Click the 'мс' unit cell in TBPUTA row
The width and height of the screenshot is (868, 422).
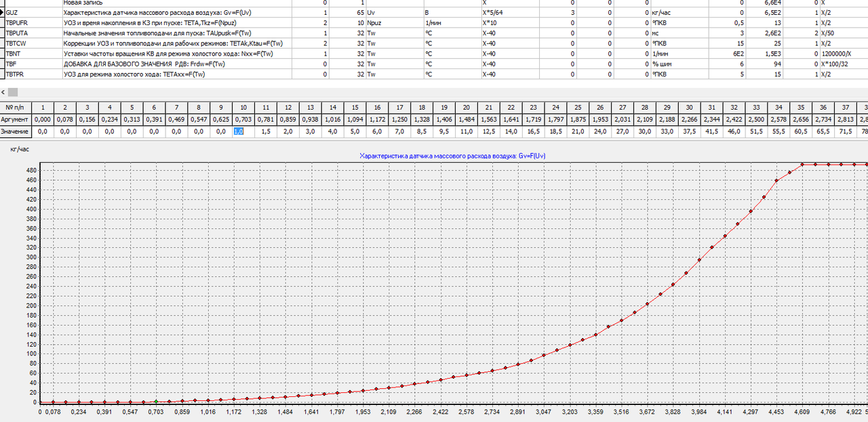pyautogui.click(x=655, y=33)
